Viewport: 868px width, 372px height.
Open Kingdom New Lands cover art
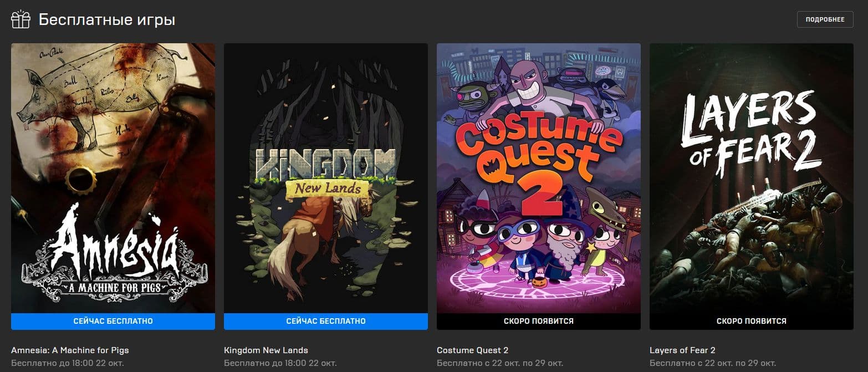[x=326, y=177]
